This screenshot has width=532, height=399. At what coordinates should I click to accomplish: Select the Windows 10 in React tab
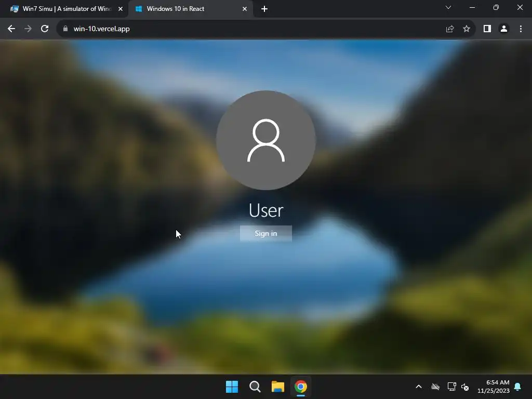point(191,9)
